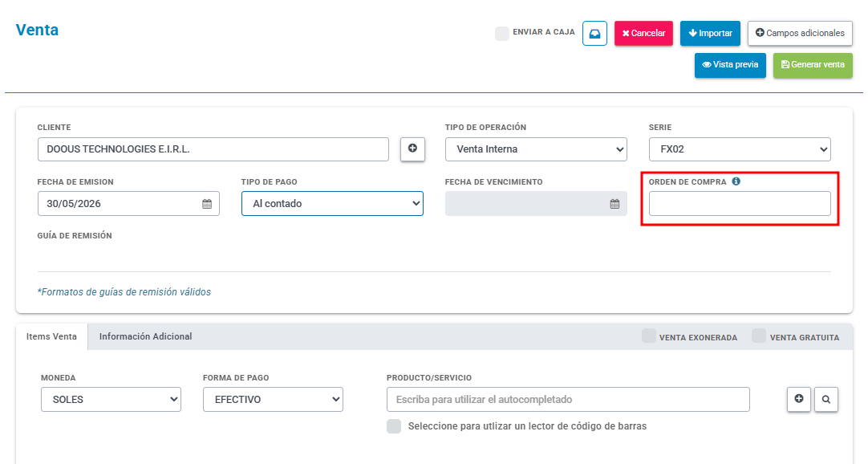Enable Venta Gratuita checkbox

click(759, 336)
